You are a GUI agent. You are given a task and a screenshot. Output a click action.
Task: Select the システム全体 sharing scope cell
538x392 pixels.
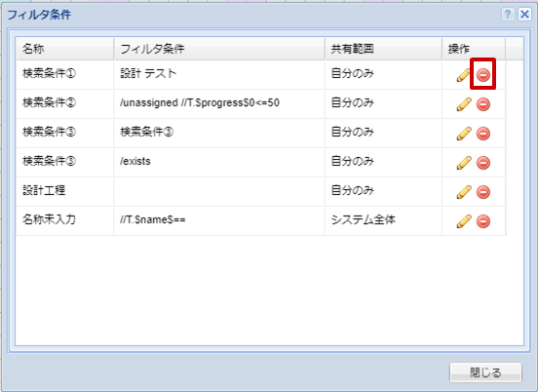(383, 220)
